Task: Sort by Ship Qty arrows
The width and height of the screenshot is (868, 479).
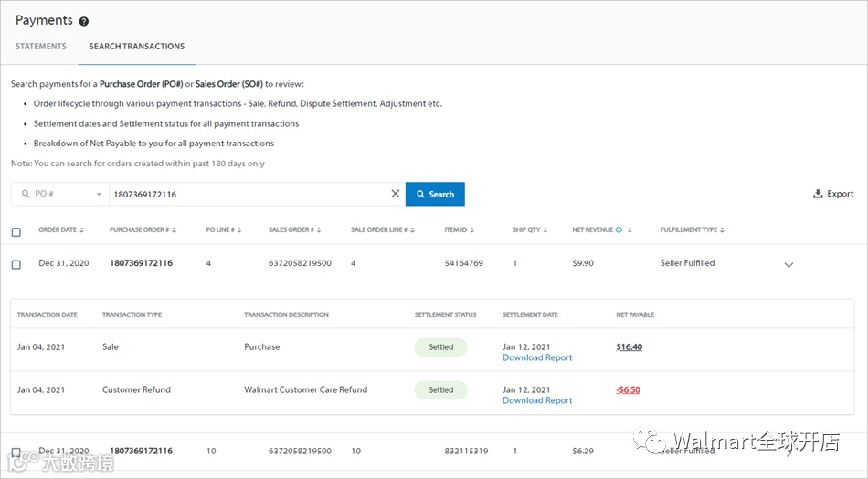Action: pos(545,229)
